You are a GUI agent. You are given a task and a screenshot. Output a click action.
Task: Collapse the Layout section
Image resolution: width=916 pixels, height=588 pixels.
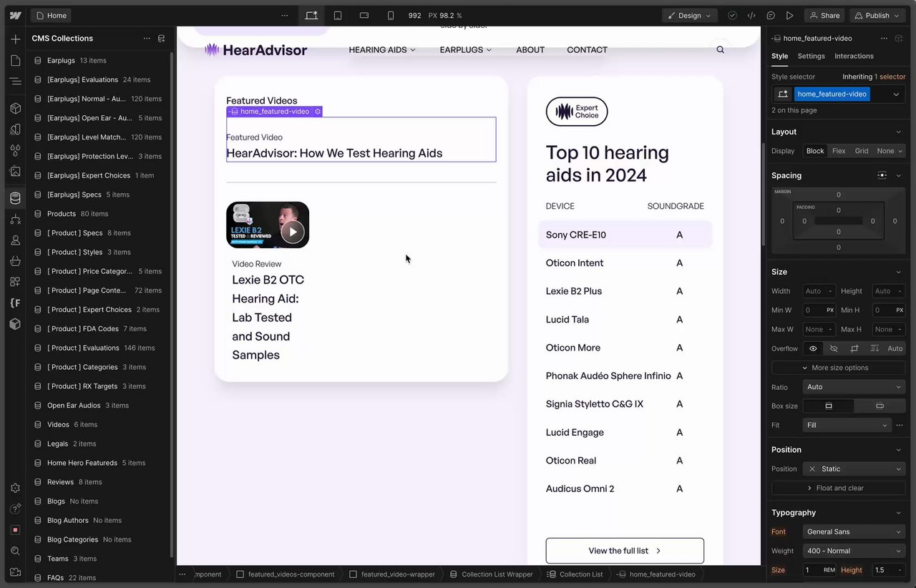[x=899, y=132]
